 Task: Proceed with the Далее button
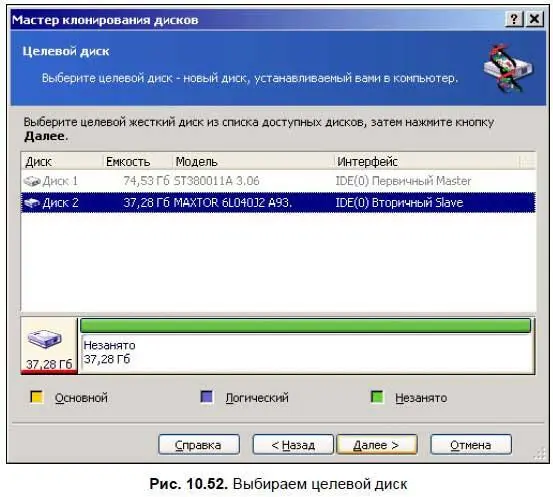(x=377, y=445)
